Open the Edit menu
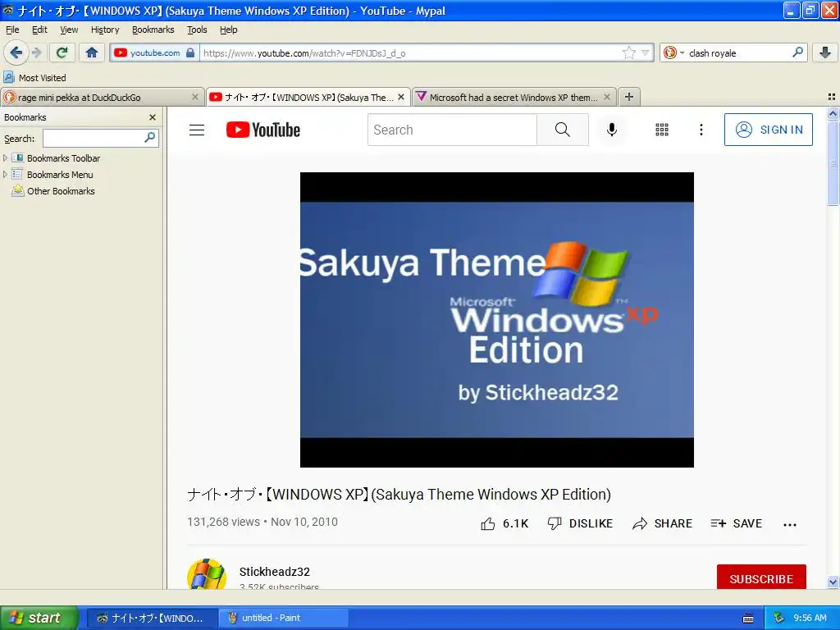This screenshot has width=840, height=630. tap(39, 30)
